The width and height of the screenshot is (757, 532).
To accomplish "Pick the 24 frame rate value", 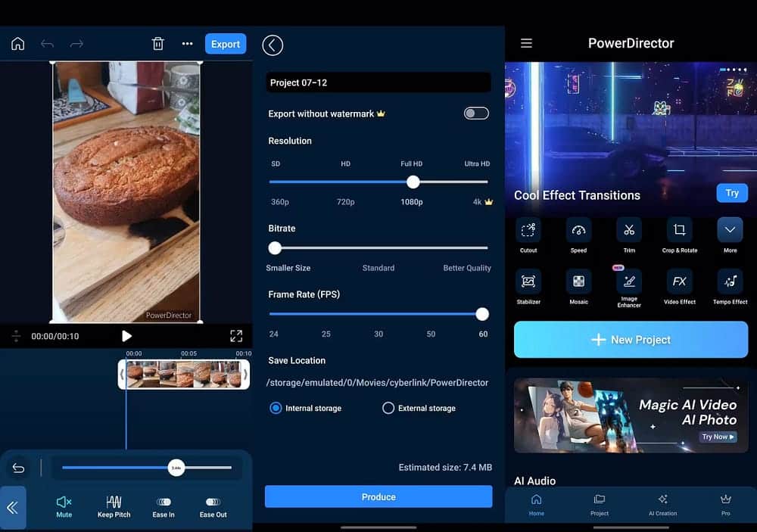I will tap(274, 334).
